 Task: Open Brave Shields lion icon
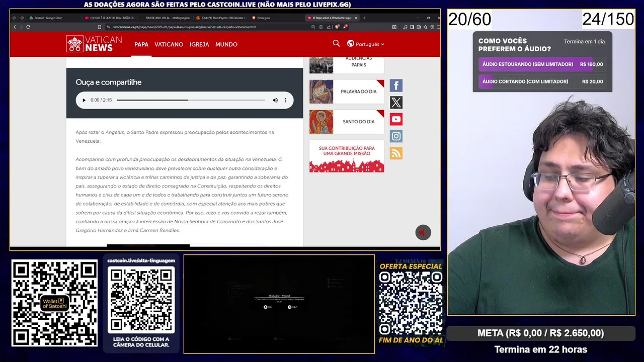[x=337, y=27]
